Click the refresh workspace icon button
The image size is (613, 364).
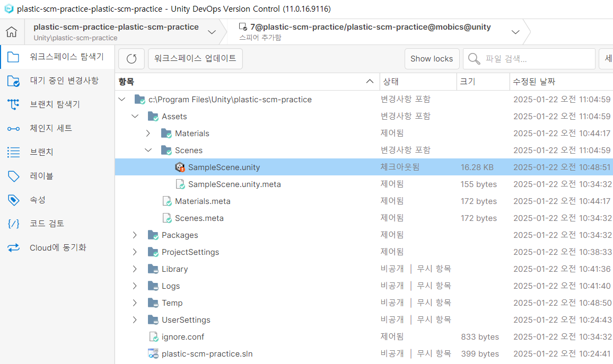(x=132, y=59)
